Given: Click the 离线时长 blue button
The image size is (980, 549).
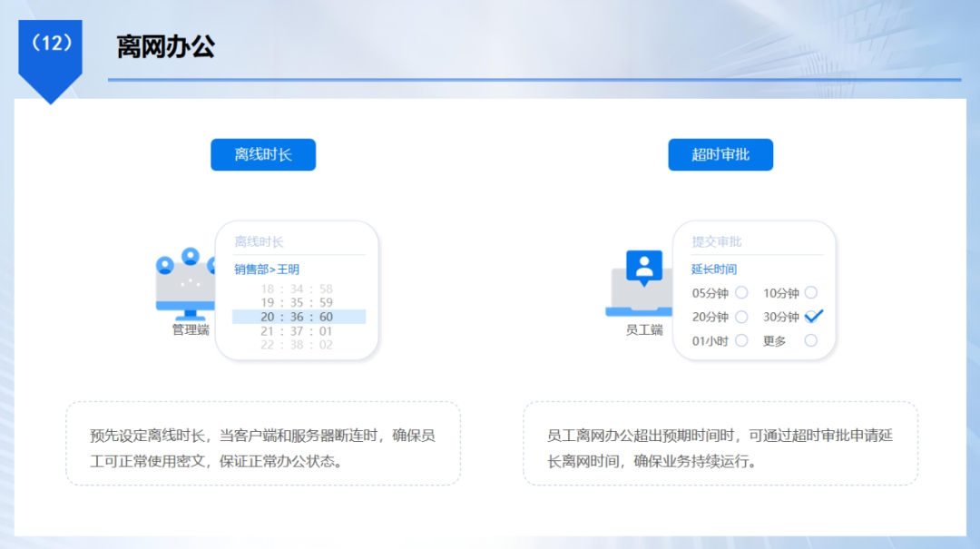Looking at the screenshot, I should point(263,154).
